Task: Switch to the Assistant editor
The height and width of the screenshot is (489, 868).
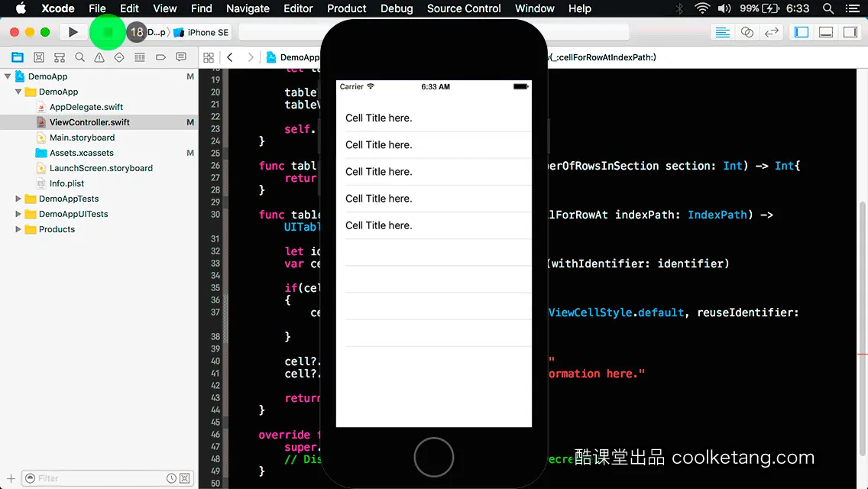Action: [747, 32]
